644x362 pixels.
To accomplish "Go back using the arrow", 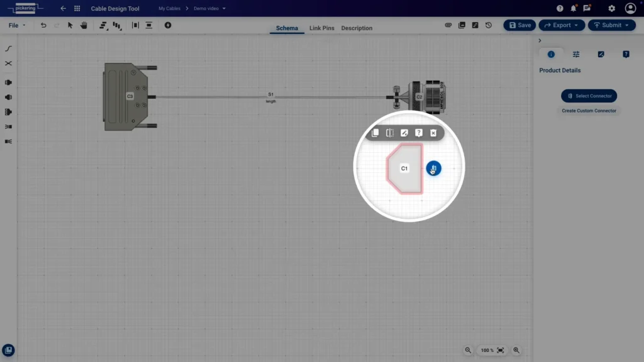I will 63,8.
